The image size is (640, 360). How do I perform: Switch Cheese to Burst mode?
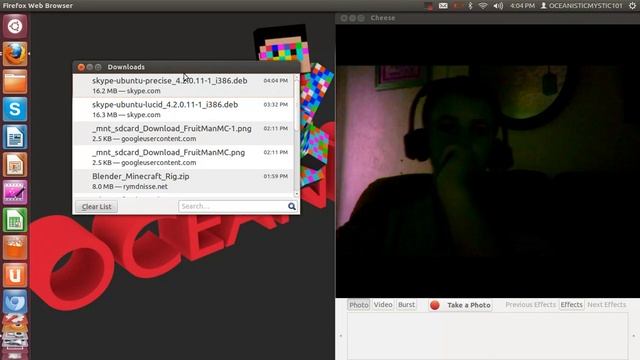click(x=406, y=305)
